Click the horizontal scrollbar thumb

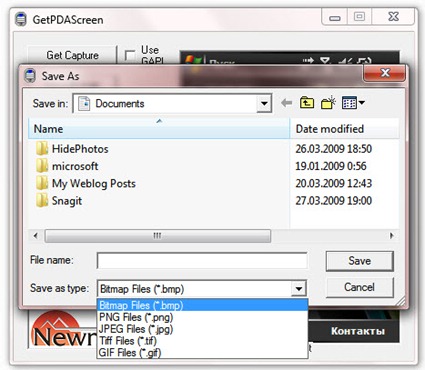click(x=158, y=236)
